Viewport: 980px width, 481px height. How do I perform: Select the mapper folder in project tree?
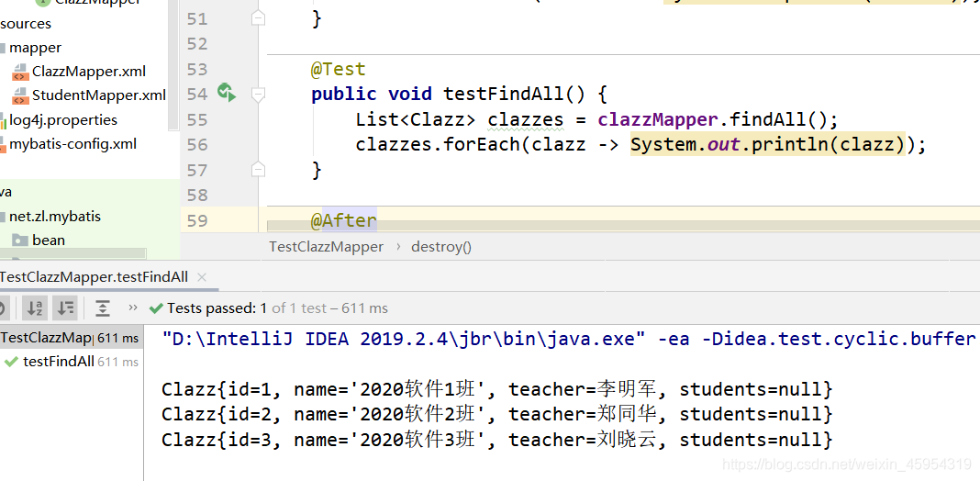coord(35,48)
